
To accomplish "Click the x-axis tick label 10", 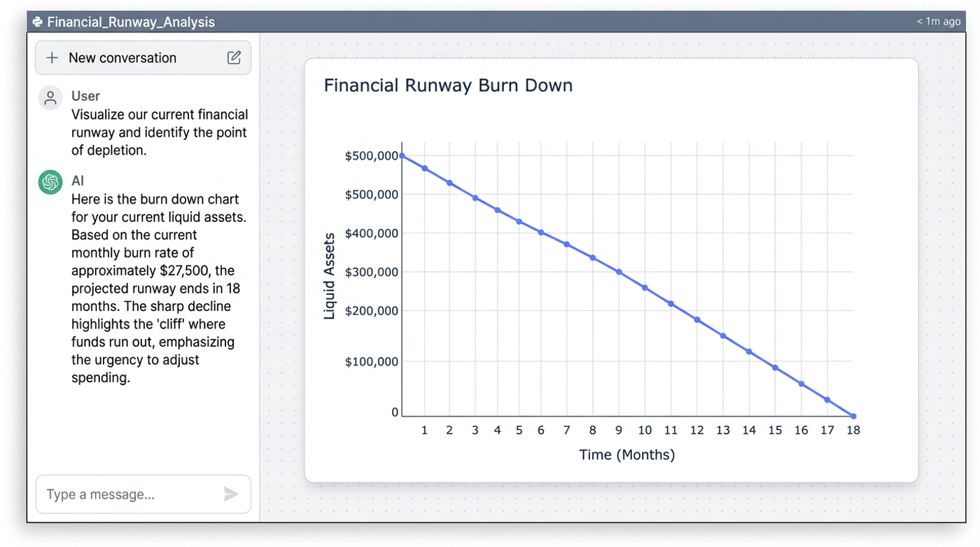I will tap(645, 430).
